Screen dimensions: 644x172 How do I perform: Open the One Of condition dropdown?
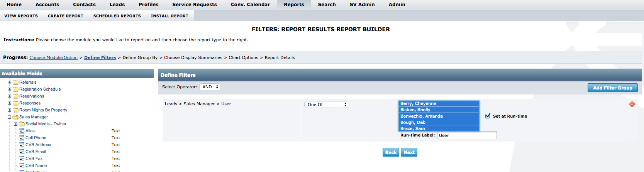click(327, 105)
